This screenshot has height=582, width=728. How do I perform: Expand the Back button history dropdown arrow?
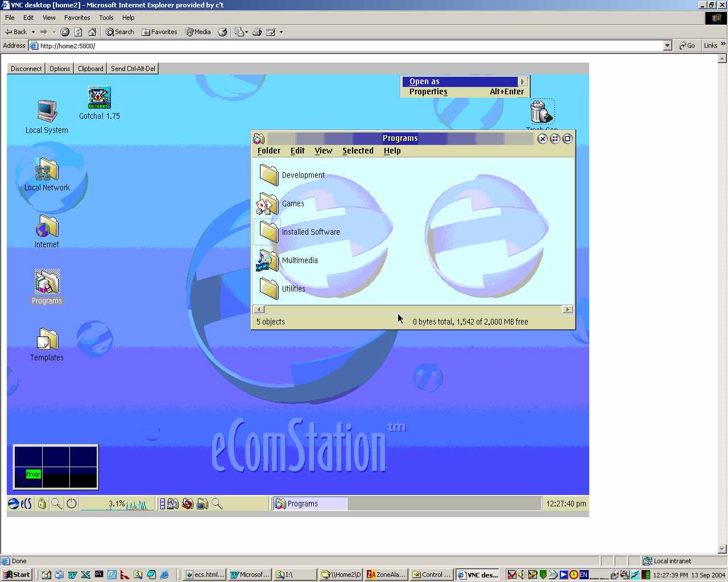pyautogui.click(x=33, y=32)
